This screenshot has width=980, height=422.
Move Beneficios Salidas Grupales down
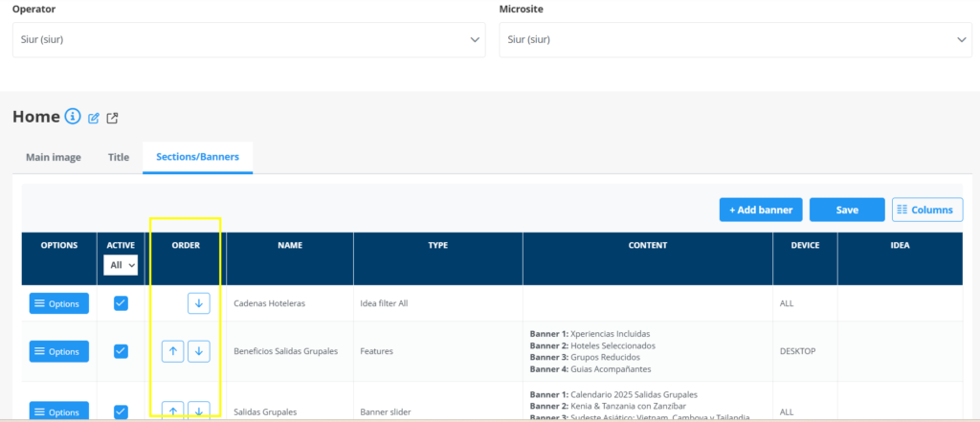coord(198,351)
